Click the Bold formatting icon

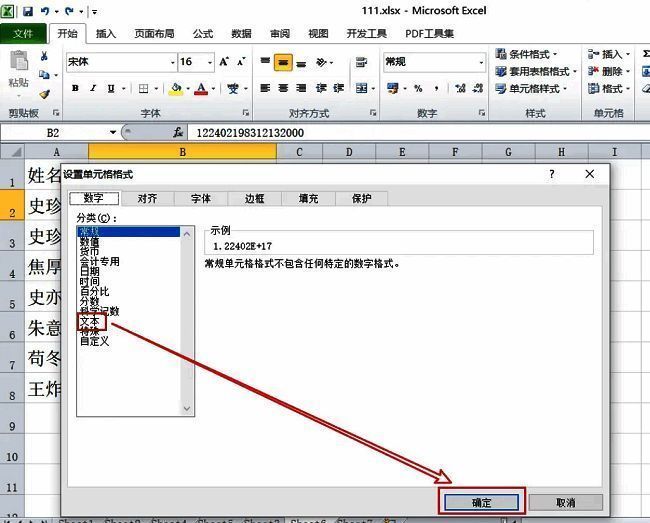pos(75,88)
